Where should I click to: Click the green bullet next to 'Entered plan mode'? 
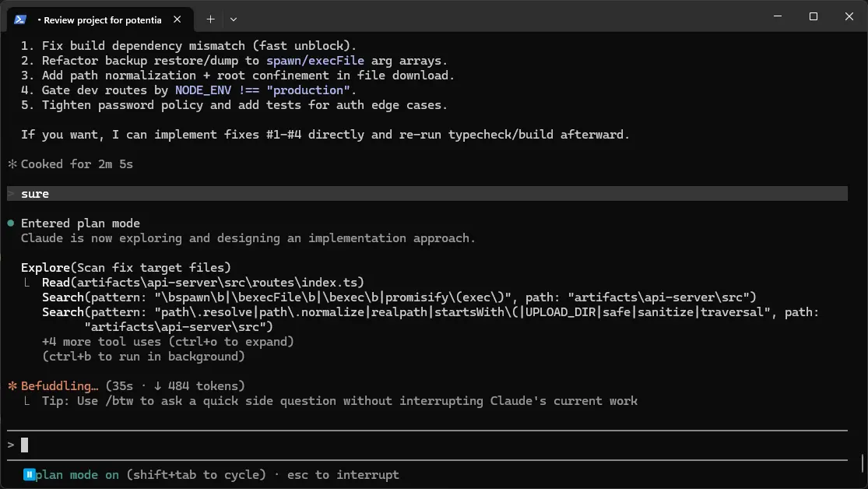tap(11, 223)
